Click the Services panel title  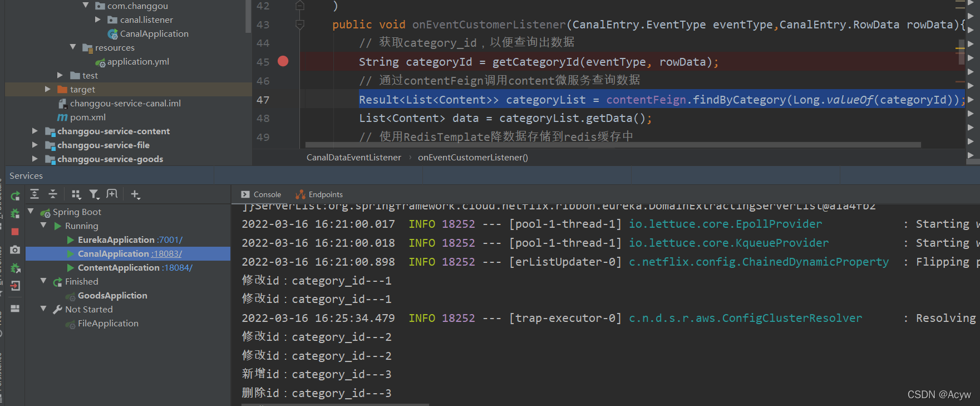coord(26,176)
